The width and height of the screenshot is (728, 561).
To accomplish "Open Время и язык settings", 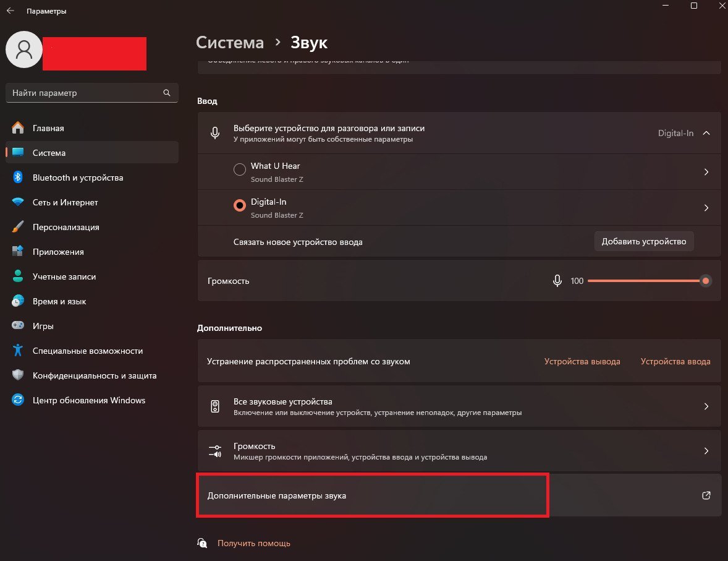I will [92, 301].
